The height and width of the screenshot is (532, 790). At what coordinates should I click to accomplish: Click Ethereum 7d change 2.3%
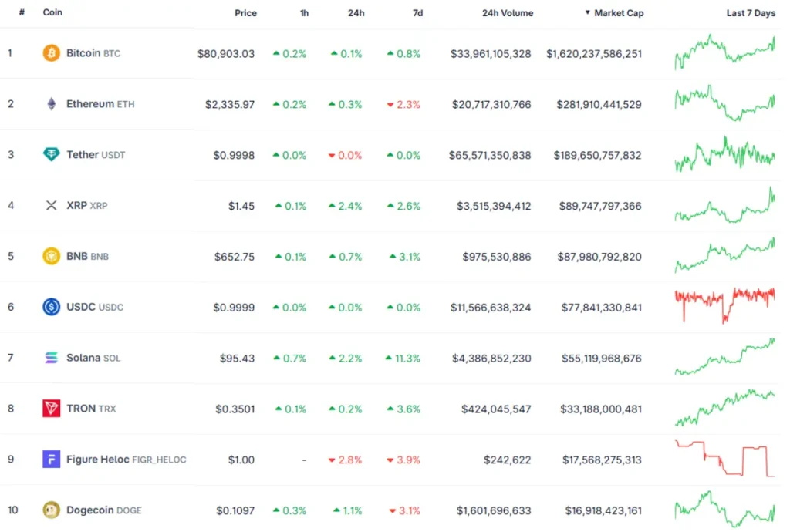403,105
